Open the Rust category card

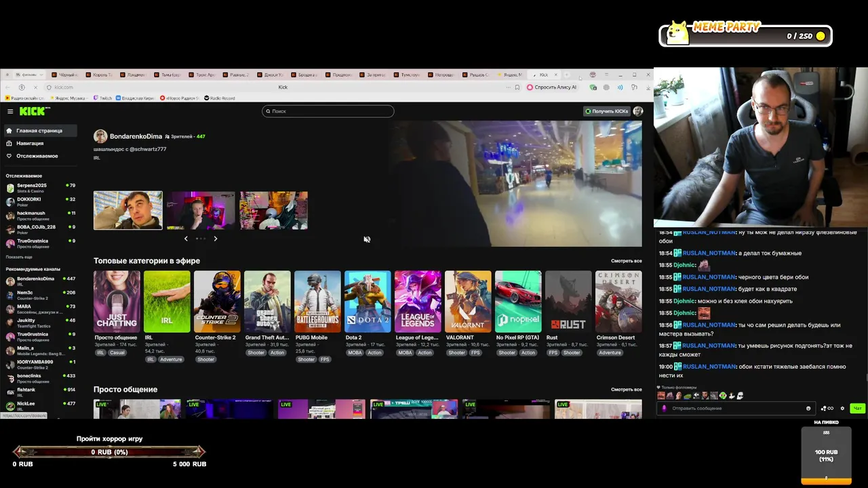click(x=568, y=302)
